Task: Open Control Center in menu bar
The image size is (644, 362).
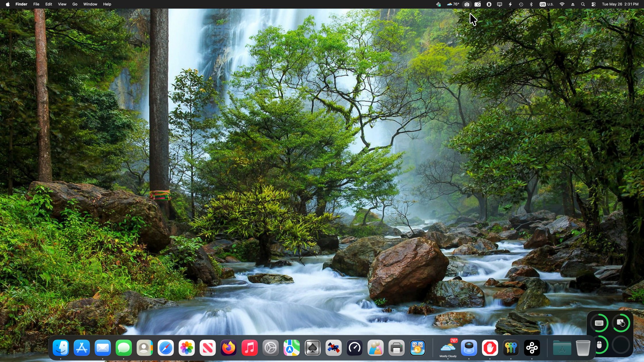Action: [593, 4]
